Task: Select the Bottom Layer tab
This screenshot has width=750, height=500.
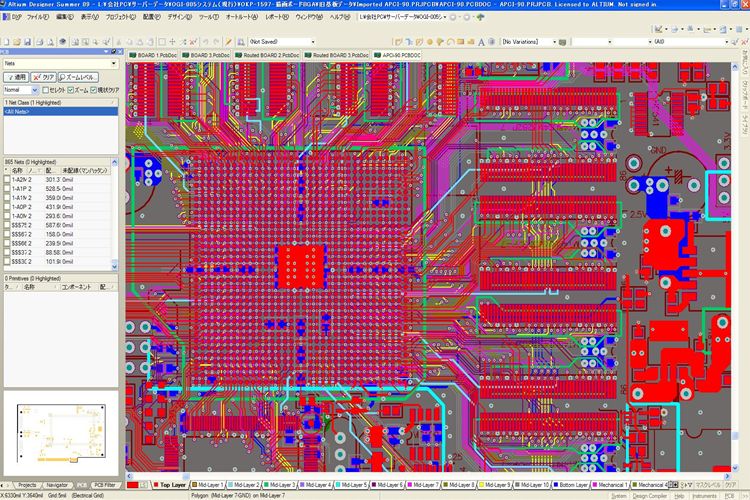Action: click(x=571, y=485)
